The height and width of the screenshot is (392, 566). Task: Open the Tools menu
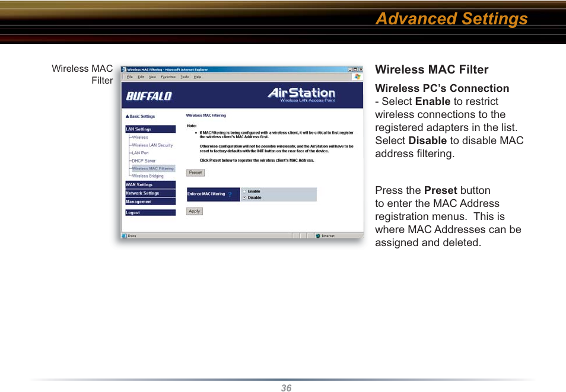point(185,77)
